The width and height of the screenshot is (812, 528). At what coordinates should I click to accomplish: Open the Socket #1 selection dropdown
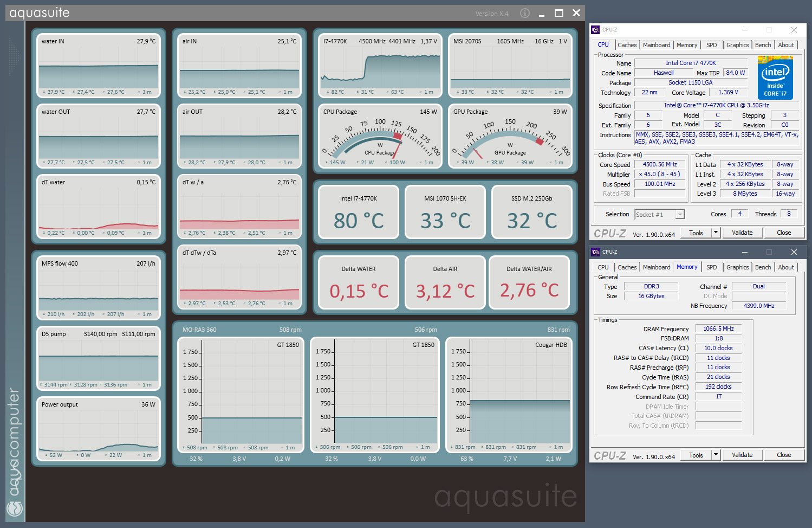click(659, 215)
